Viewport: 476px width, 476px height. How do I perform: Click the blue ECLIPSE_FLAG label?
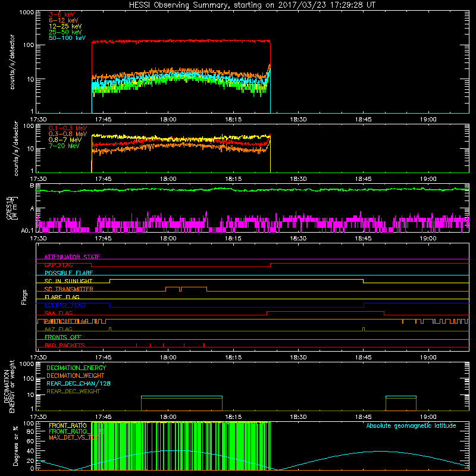[65, 305]
